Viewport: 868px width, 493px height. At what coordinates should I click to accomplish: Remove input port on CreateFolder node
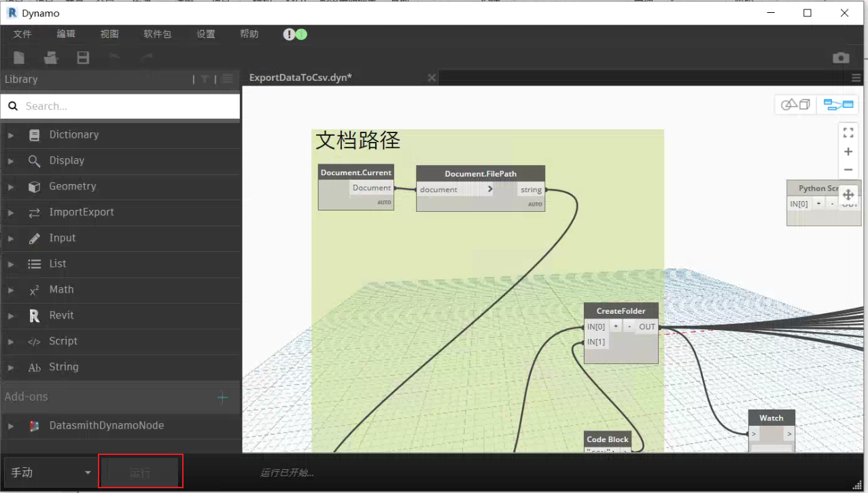coord(629,327)
